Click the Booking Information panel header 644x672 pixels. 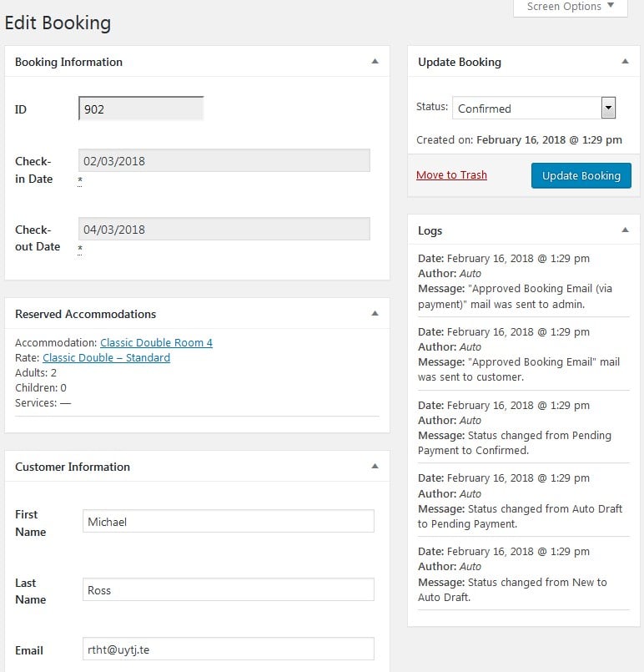tap(68, 62)
